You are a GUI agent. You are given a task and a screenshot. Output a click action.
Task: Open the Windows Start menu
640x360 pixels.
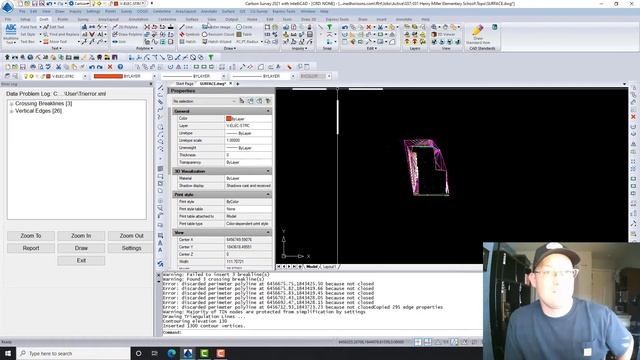click(x=8, y=353)
